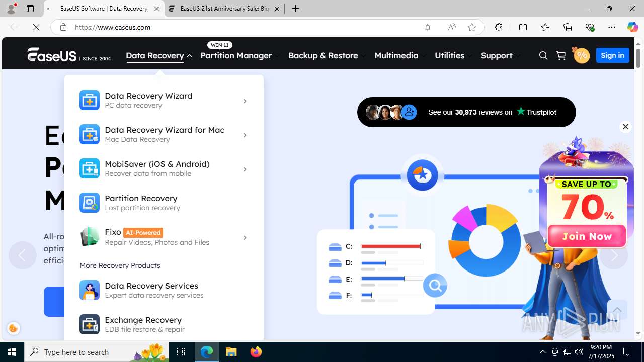644x362 pixels.
Task: Toggle Split screen in Edge
Action: (x=523, y=27)
